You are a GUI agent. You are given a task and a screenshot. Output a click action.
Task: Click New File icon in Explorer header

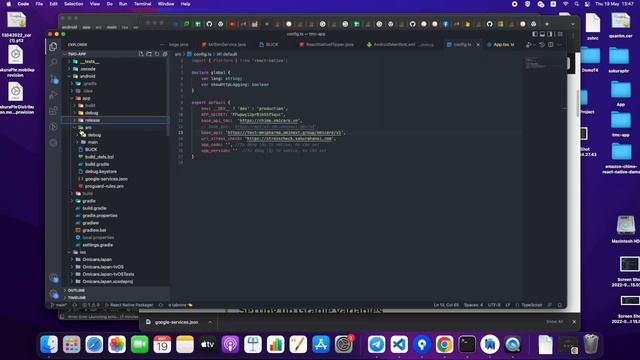141,54
